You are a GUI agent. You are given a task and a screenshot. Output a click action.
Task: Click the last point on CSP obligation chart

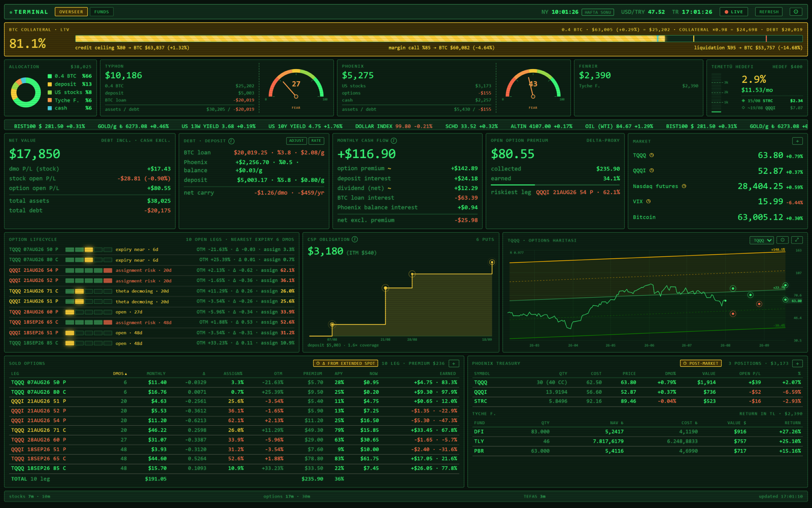click(492, 262)
